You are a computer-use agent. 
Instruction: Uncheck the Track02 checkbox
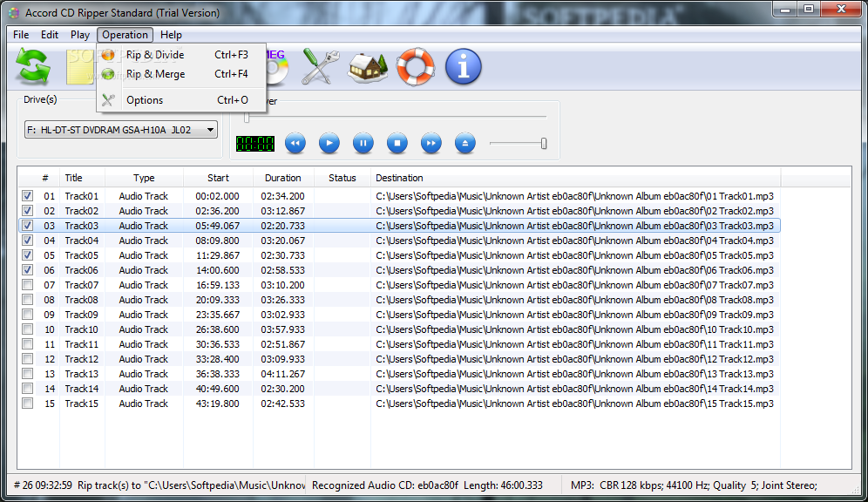(x=27, y=211)
